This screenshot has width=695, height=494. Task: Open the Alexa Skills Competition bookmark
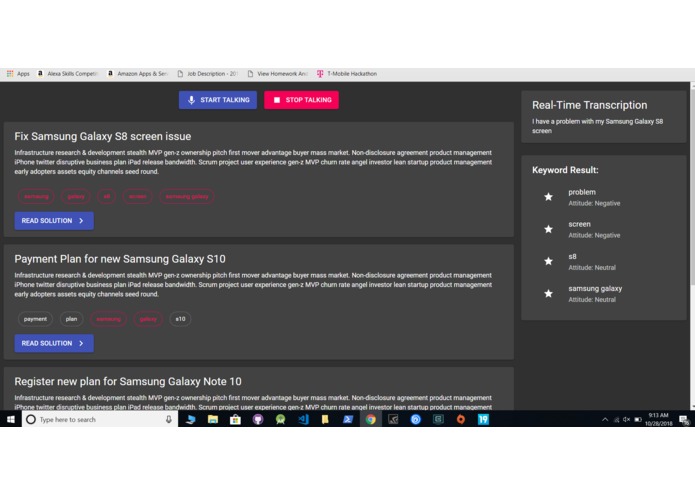(x=68, y=74)
